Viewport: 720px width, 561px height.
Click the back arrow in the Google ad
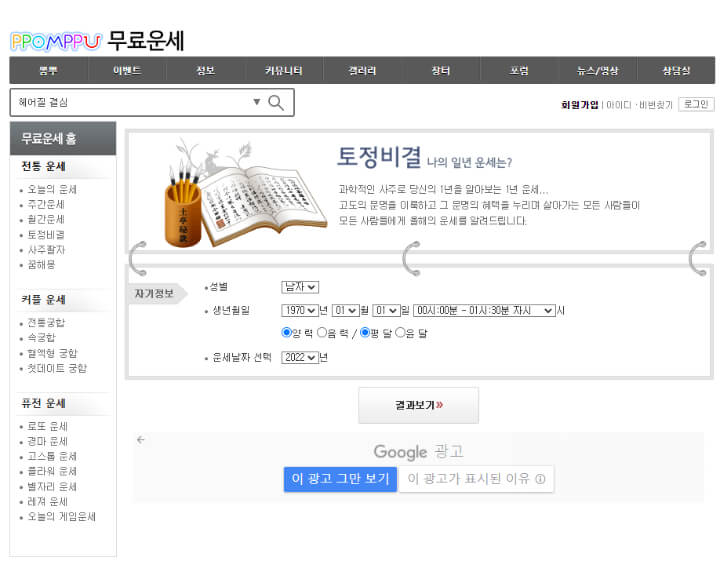click(141, 440)
